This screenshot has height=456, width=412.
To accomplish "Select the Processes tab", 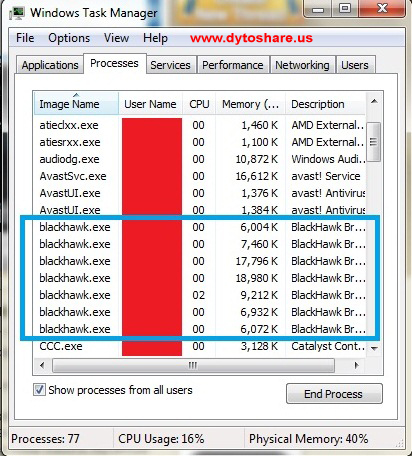I will [114, 63].
